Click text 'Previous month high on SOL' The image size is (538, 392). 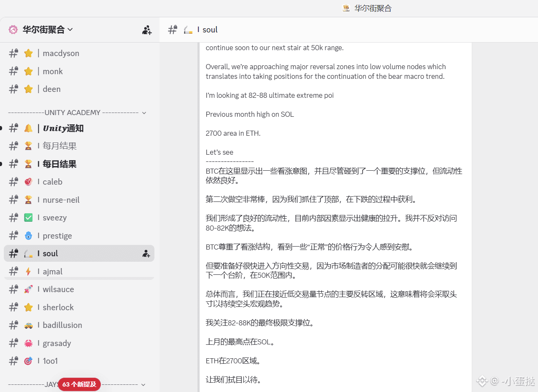[x=250, y=114]
